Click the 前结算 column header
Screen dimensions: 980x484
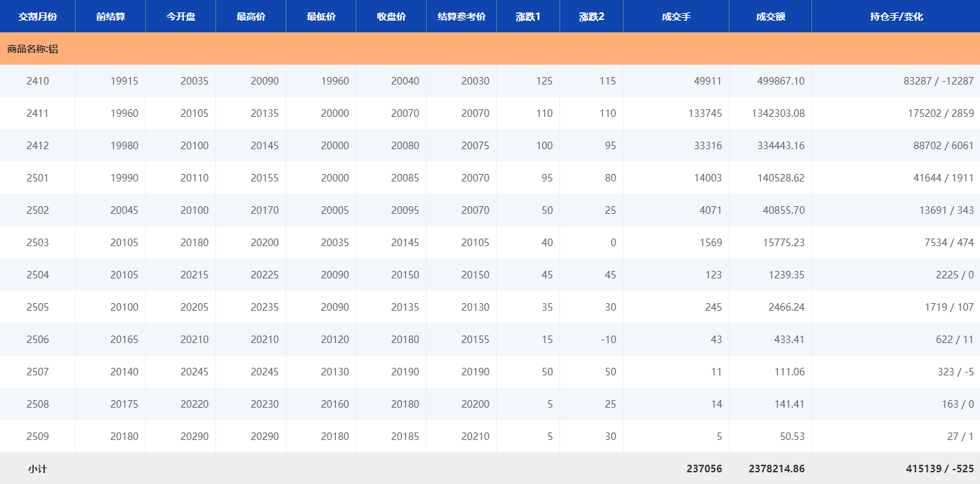point(110,16)
